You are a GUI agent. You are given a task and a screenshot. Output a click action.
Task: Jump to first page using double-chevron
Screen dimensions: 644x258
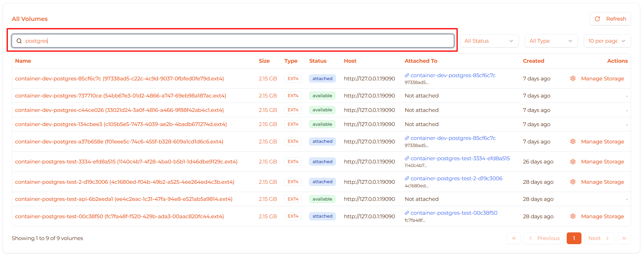click(514, 238)
